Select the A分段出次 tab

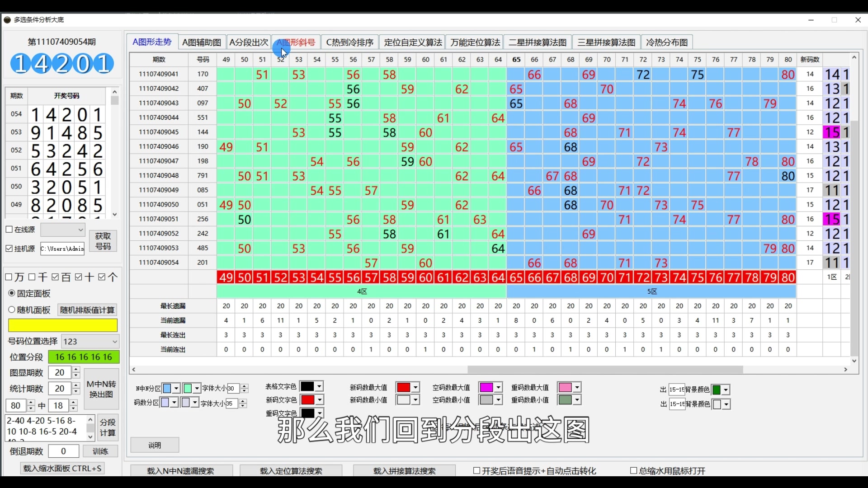(249, 42)
